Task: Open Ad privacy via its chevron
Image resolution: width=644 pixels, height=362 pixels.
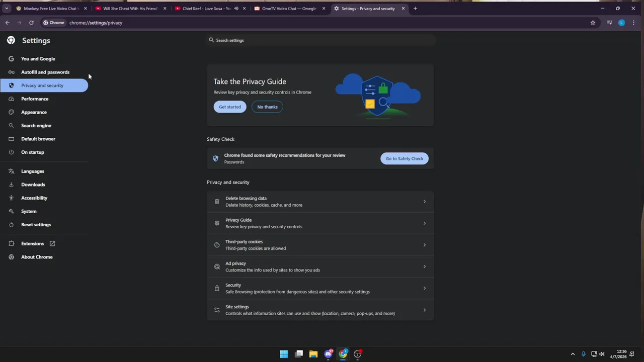Action: 424,266
